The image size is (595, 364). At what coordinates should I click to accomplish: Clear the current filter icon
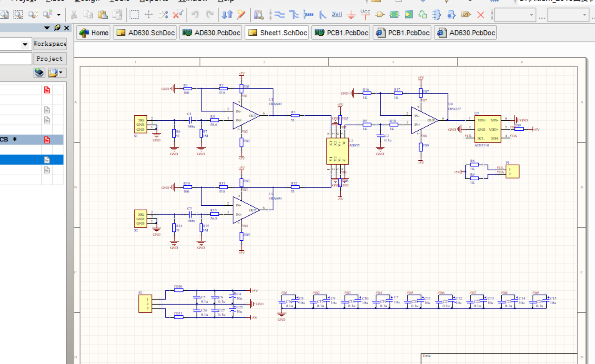[178, 15]
